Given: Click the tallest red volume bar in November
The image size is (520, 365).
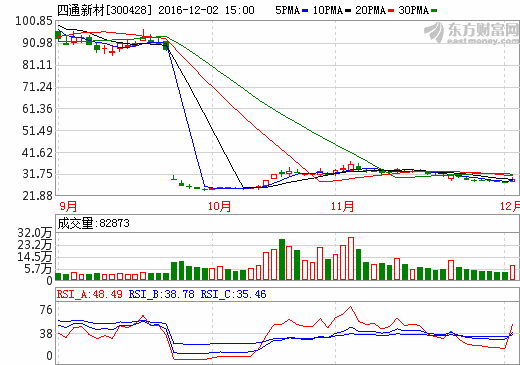Looking at the screenshot, I should pos(351,258).
